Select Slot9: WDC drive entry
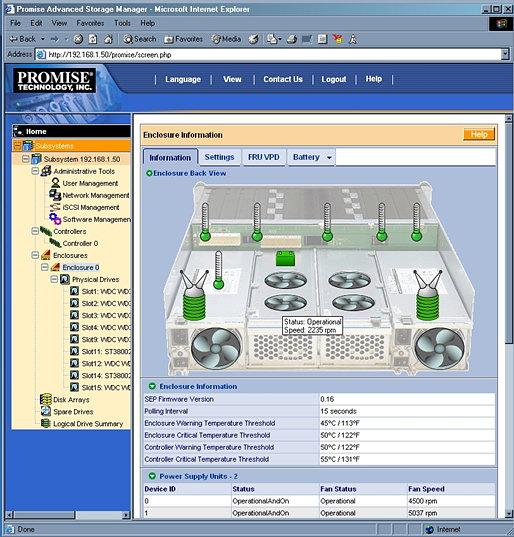This screenshot has height=537, width=514. (106, 339)
